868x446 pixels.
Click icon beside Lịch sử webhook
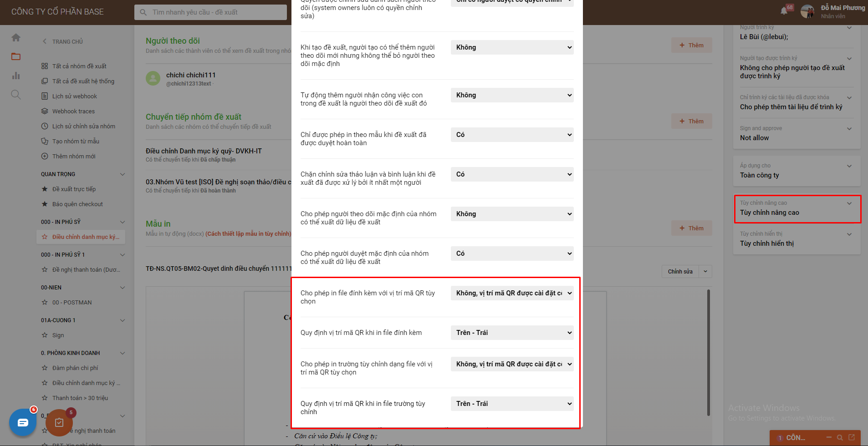tap(45, 96)
